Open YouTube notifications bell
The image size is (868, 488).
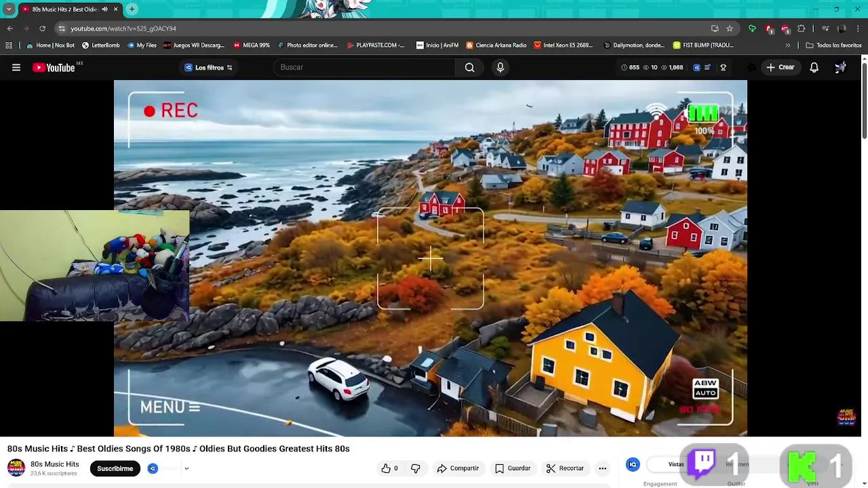point(814,67)
